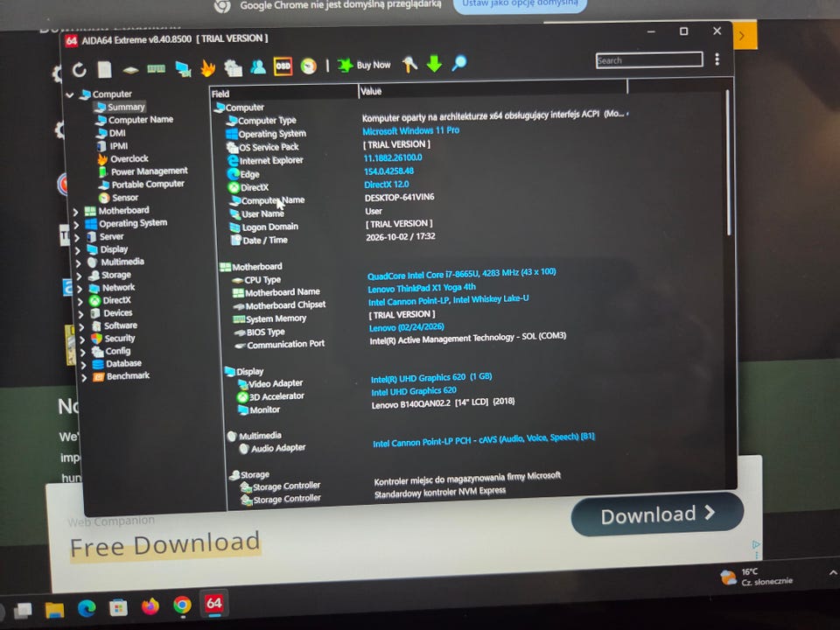The width and height of the screenshot is (840, 630).
Task: Click the DirectX 12.0 value link
Action: 386,185
